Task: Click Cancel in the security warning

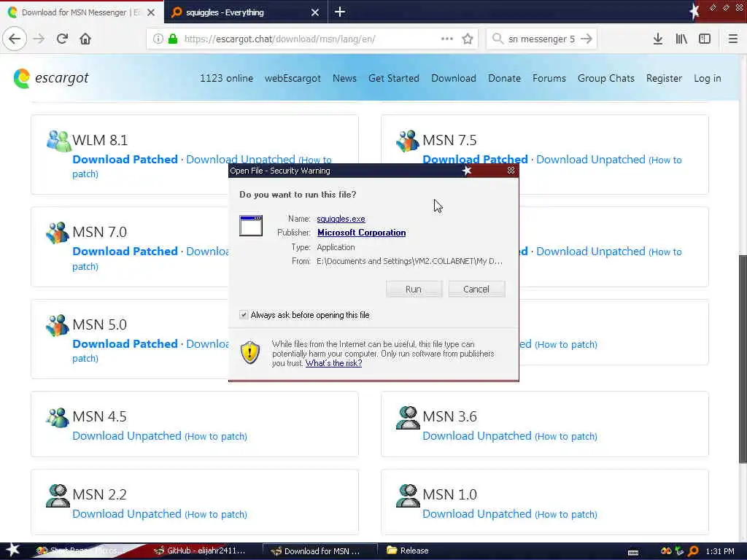Action: [x=476, y=289]
